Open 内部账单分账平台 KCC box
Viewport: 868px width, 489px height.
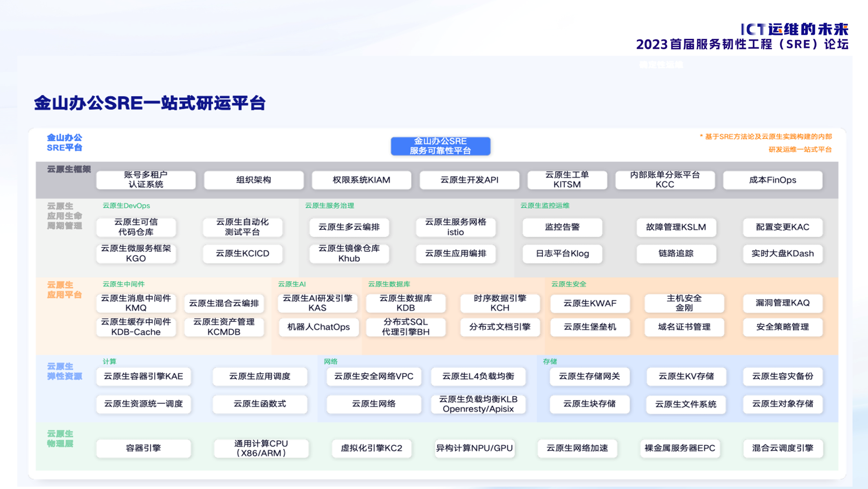[665, 180]
